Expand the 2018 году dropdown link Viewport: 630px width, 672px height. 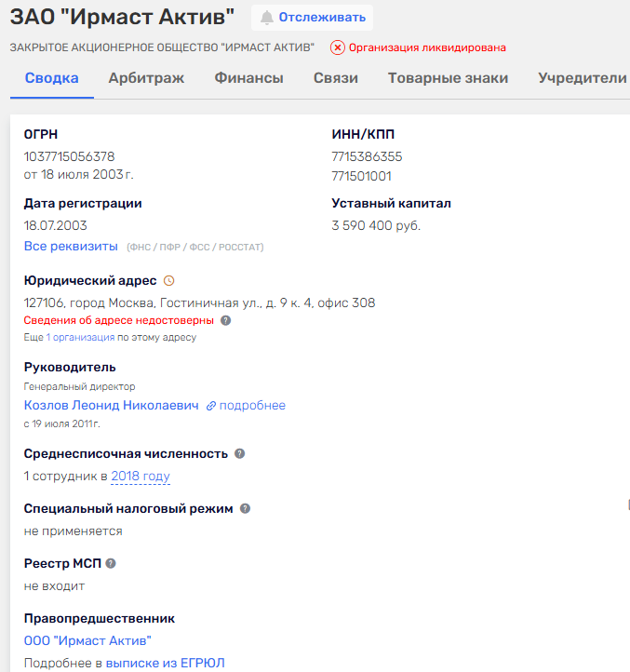[141, 477]
